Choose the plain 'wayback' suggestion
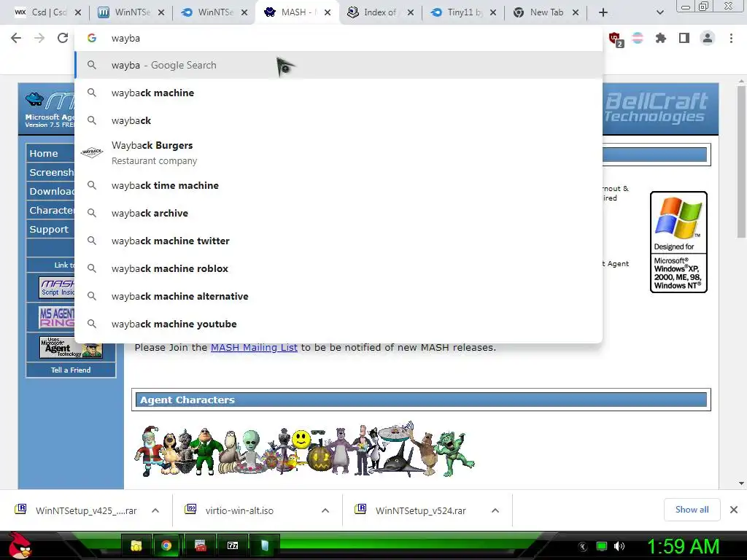 338,120
